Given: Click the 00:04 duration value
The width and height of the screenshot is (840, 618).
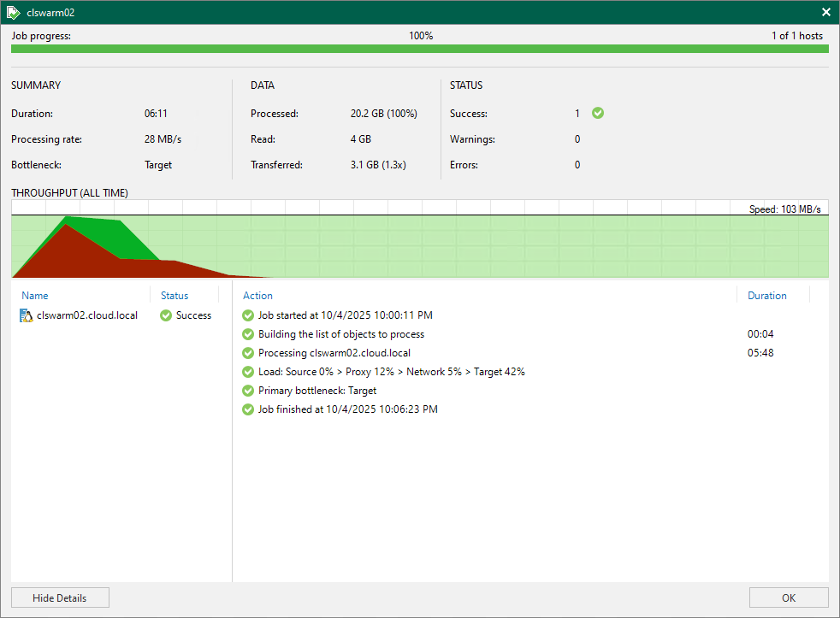Looking at the screenshot, I should coord(760,334).
